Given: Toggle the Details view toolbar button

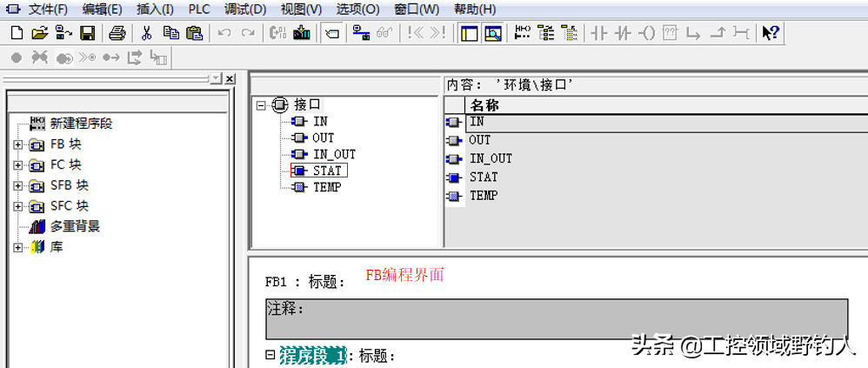Looking at the screenshot, I should point(492,33).
